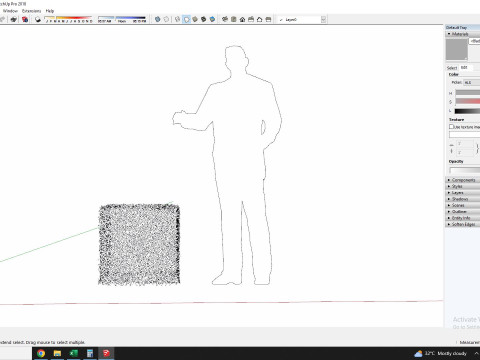Click the red Extension Warehouse icon
The image size is (480, 360).
25,20
